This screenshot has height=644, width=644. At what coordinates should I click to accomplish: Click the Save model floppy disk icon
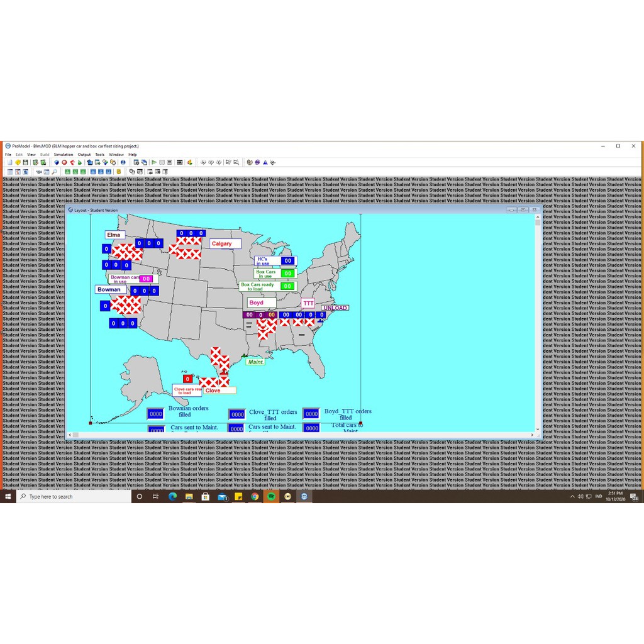click(x=25, y=162)
